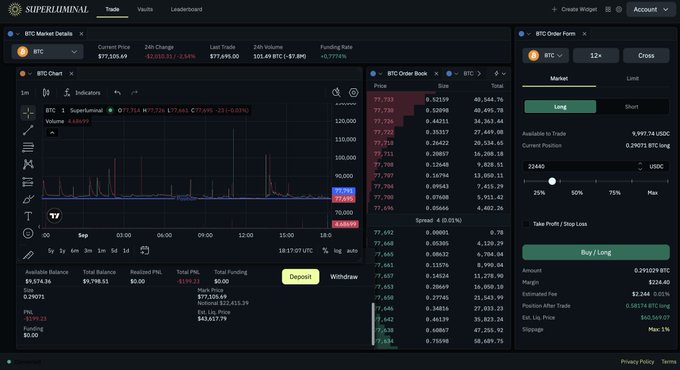
Task: Toggle log scale on chart
Action: pyautogui.click(x=337, y=250)
